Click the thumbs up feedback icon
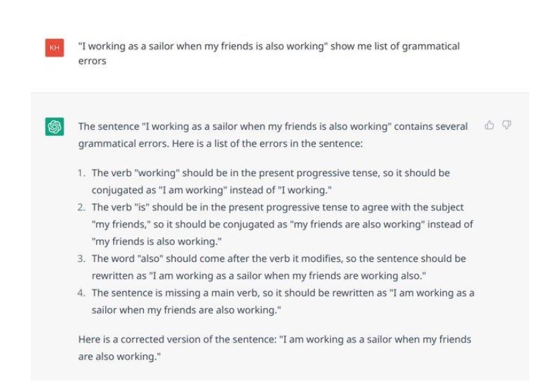This screenshot has width=550, height=392. (489, 125)
